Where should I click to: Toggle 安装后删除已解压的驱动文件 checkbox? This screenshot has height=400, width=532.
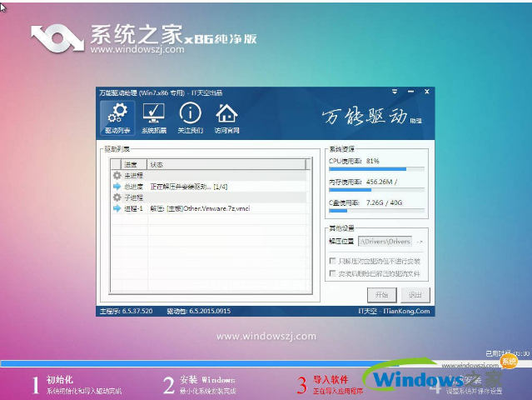click(332, 273)
